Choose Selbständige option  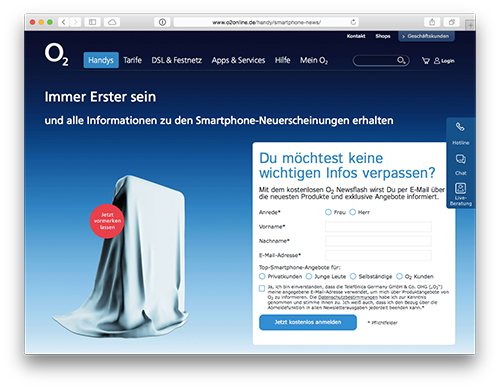click(x=353, y=276)
